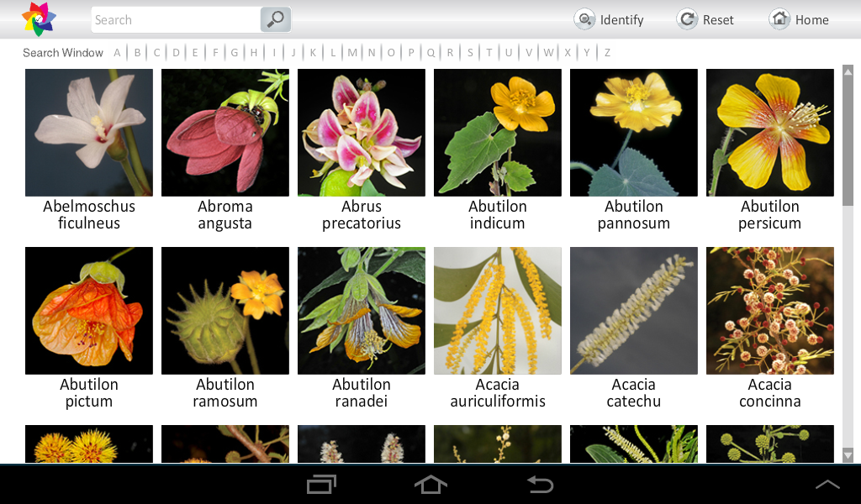The height and width of the screenshot is (504, 861).
Task: Expand the bottom-right up chevron
Action: [827, 484]
